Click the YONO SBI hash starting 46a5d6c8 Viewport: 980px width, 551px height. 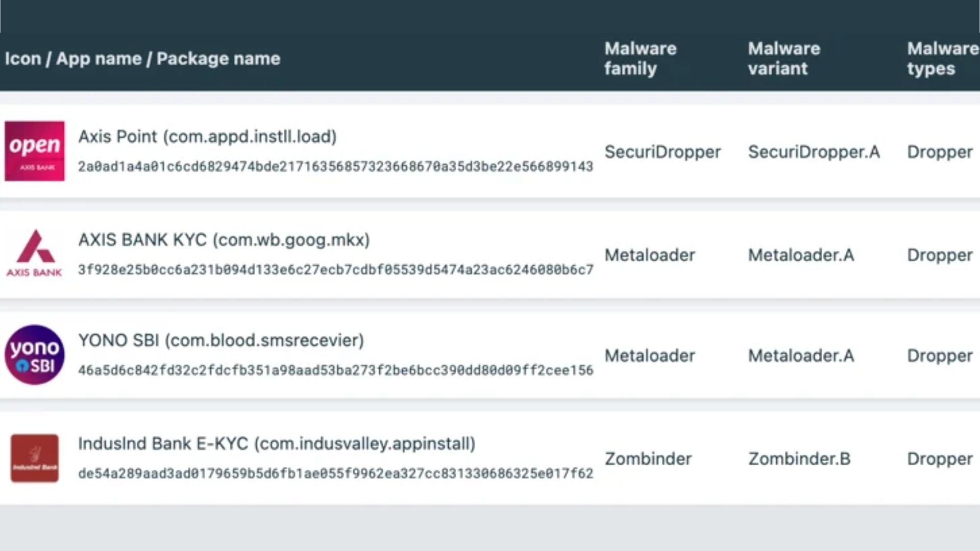(x=335, y=370)
